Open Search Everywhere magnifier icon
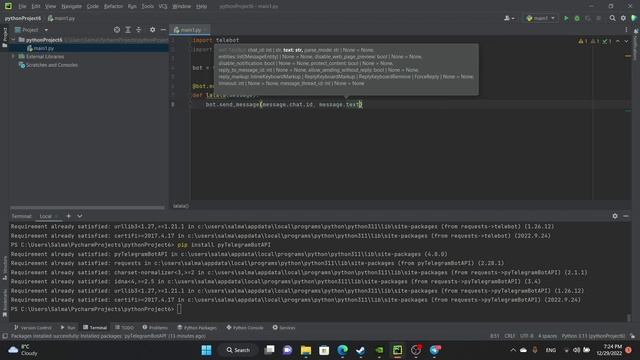This screenshot has width=640, height=360. click(x=612, y=18)
